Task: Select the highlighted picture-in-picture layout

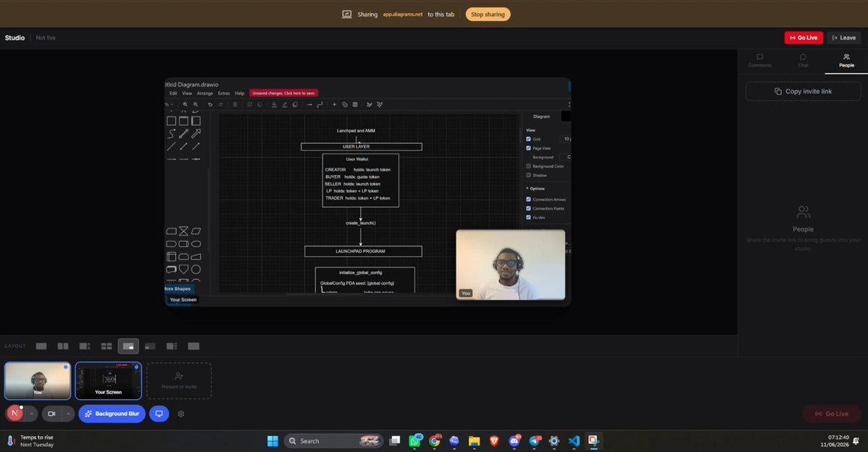Action: pyautogui.click(x=128, y=346)
